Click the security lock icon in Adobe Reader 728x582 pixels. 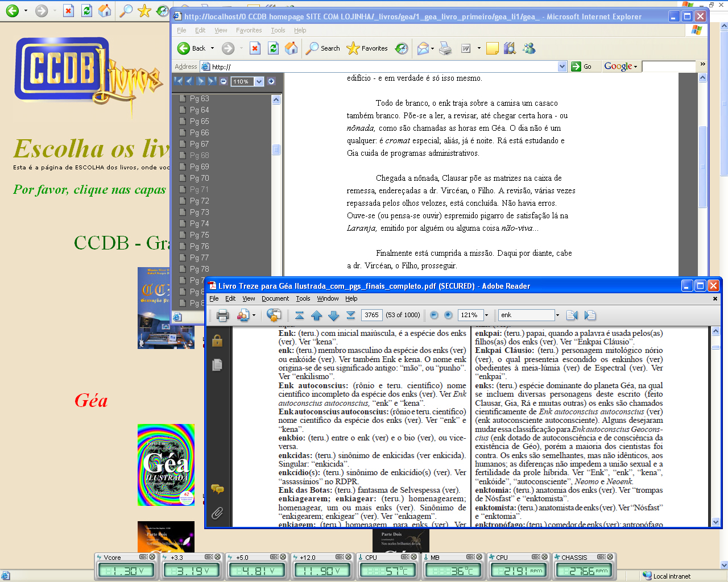point(217,340)
